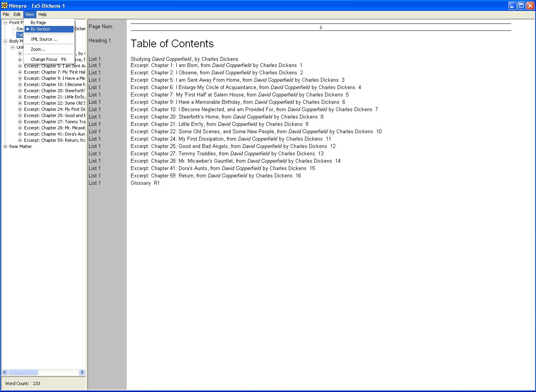The width and height of the screenshot is (536, 392).
Task: Open the File menu
Action: point(6,14)
